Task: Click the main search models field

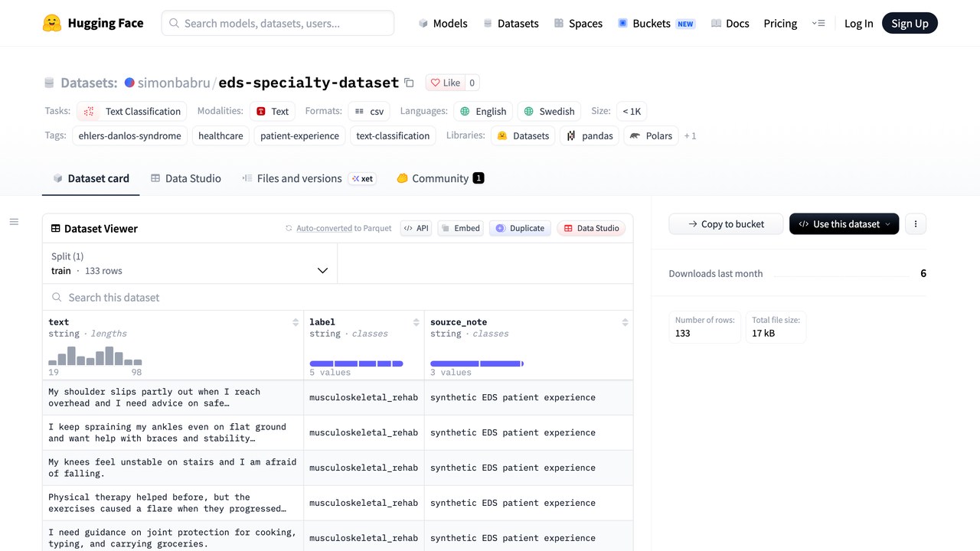Action: pyautogui.click(x=278, y=24)
